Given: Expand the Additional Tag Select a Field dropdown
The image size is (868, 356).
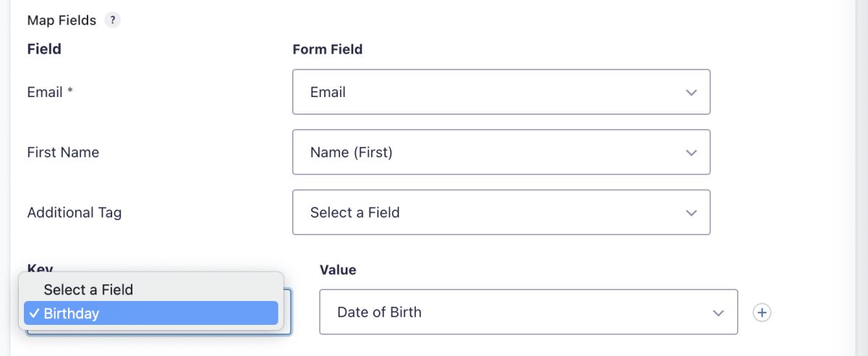Looking at the screenshot, I should point(501,212).
